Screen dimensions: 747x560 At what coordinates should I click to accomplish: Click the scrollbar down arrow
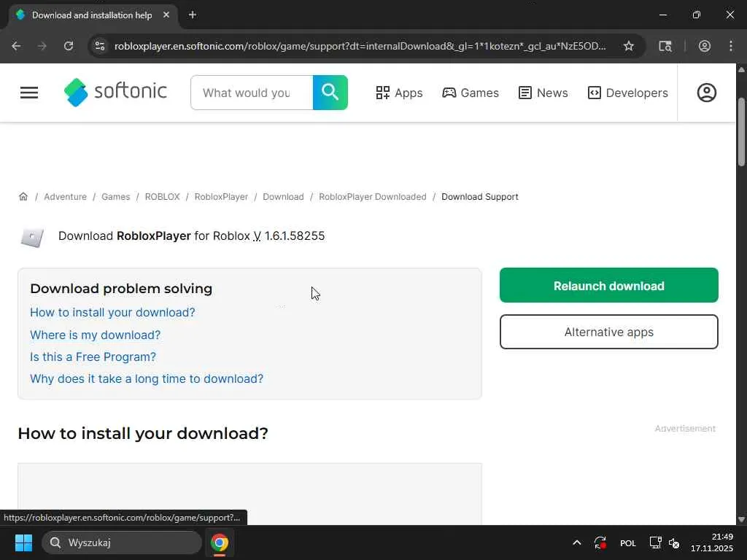(741, 519)
